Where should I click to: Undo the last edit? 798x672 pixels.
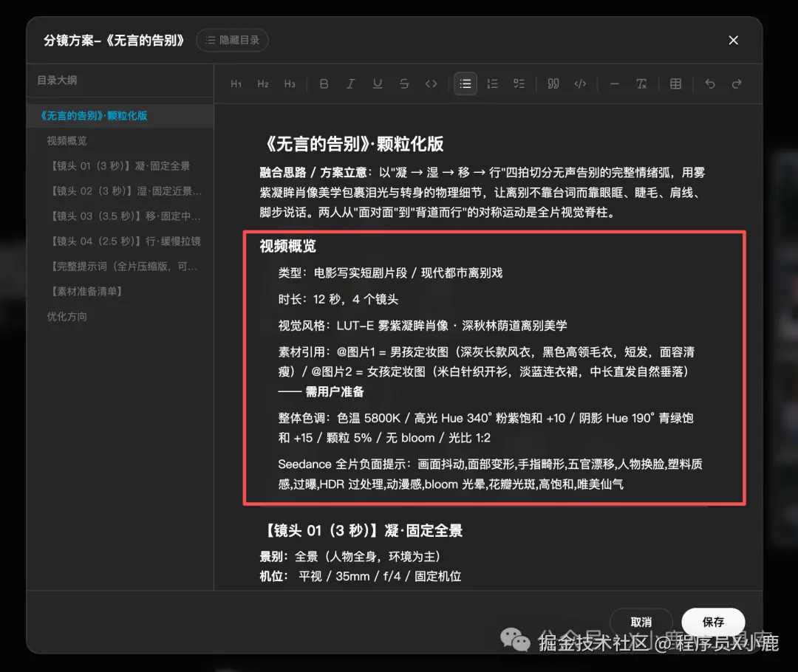point(710,84)
